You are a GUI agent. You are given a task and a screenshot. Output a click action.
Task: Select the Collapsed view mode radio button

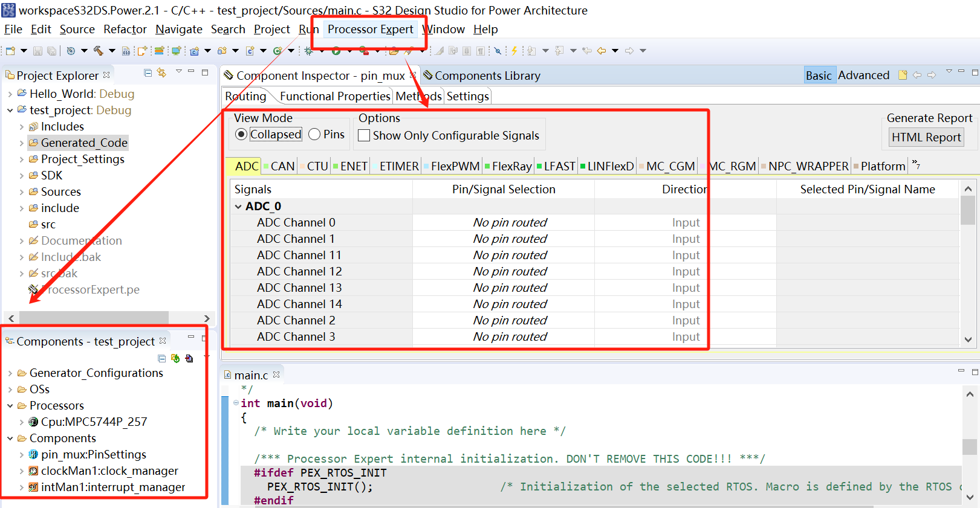pyautogui.click(x=241, y=134)
